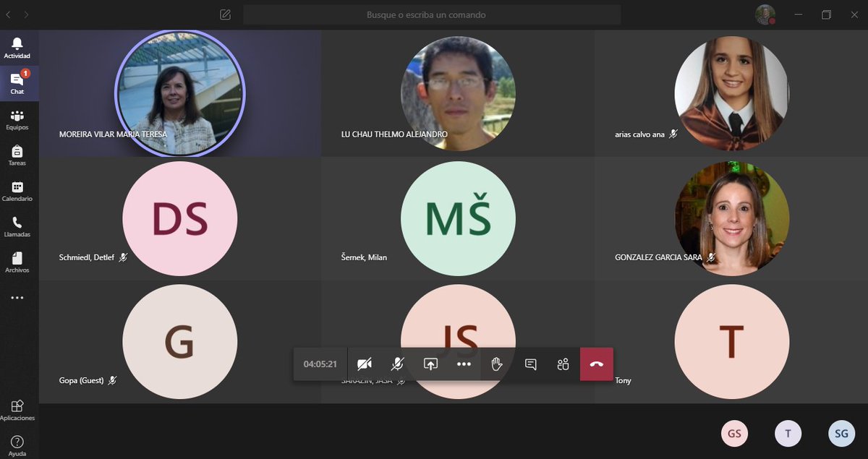Click large T avatar for Tony
Image resolution: width=868 pixels, height=459 pixels.
click(x=731, y=342)
